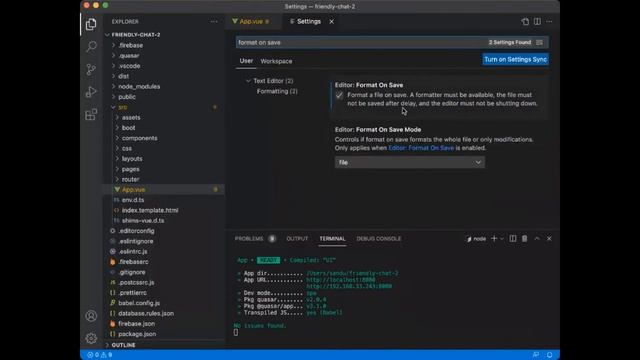Toggle Format On Save checkbox
The image size is (640, 360).
339,95
